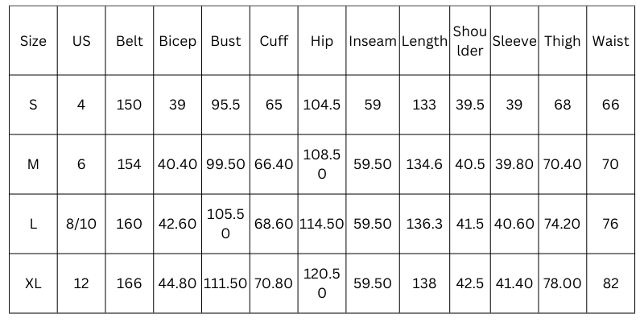Select the 114.50 hip measurement cell

coord(322,224)
